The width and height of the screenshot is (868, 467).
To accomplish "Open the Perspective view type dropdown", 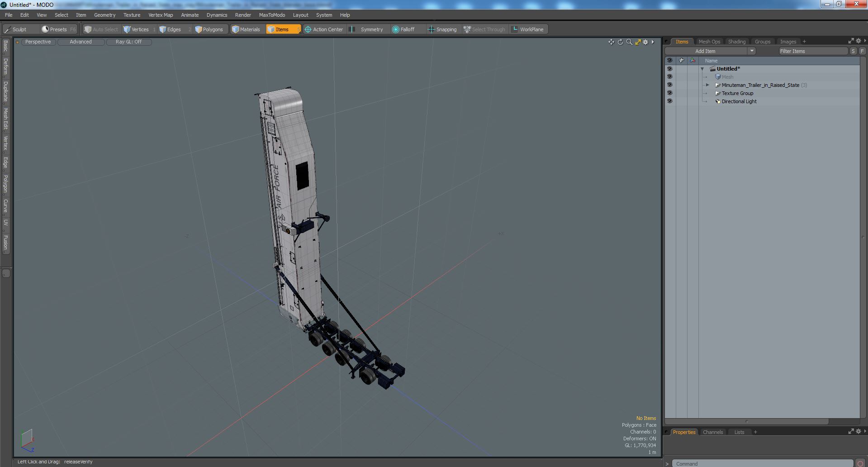I will (x=38, y=42).
